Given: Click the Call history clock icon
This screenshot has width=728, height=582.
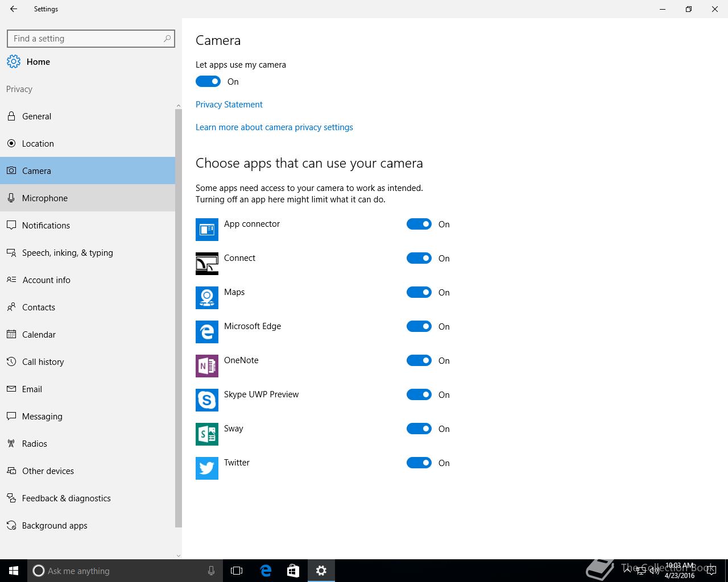Looking at the screenshot, I should pyautogui.click(x=11, y=361).
